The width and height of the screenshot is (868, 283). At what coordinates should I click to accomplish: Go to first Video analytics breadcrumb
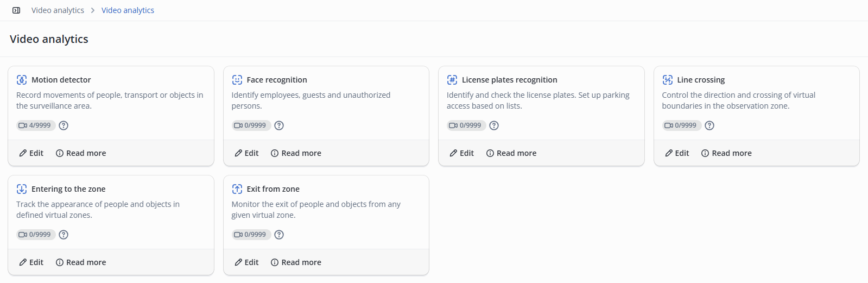pyautogui.click(x=58, y=10)
